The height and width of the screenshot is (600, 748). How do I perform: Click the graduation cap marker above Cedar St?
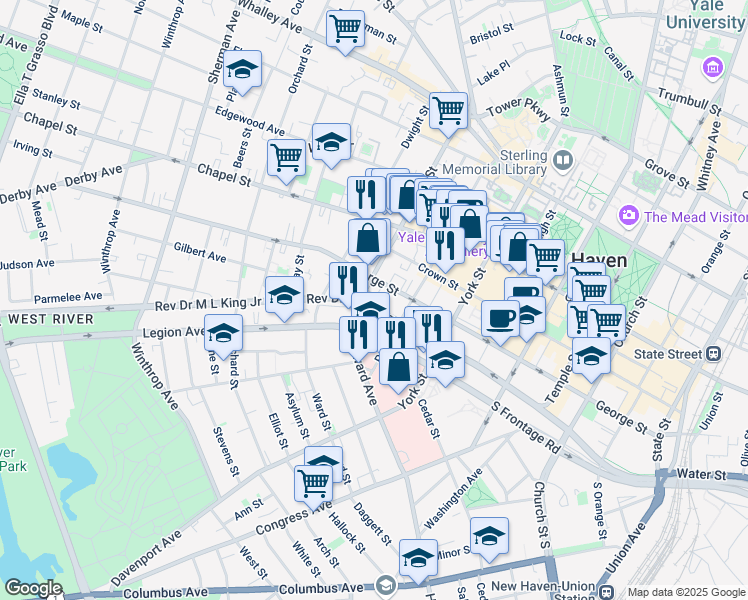tap(445, 361)
